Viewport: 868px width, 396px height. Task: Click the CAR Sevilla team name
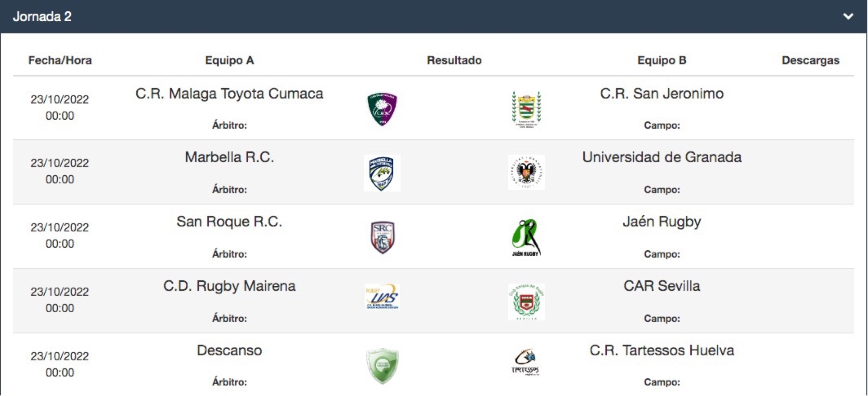pos(661,286)
